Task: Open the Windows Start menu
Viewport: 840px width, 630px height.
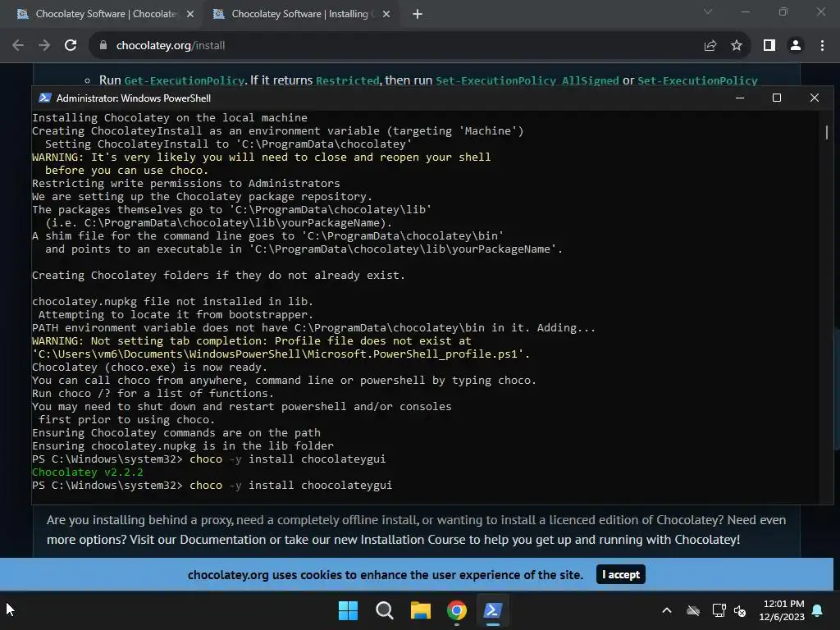Action: [348, 610]
